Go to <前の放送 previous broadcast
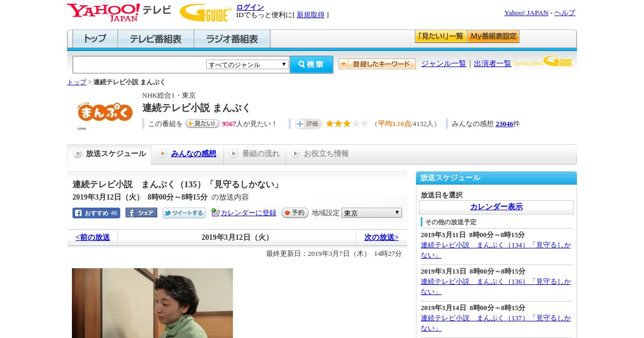 click(x=93, y=237)
